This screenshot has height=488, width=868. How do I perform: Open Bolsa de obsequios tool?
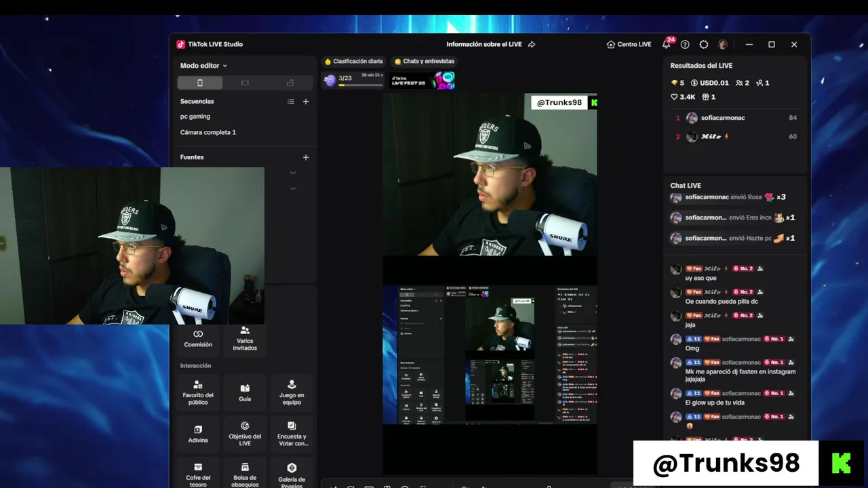click(245, 474)
